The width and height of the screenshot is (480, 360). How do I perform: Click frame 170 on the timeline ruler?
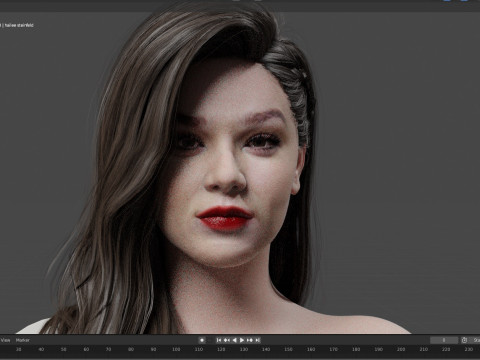pos(333,349)
